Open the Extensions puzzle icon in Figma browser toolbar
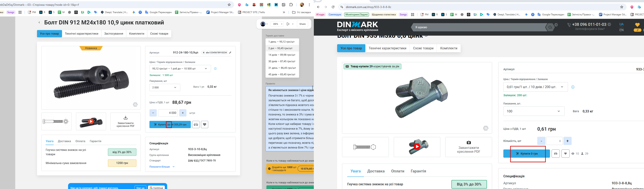Screen dimensions: 644x189 pyautogui.click(x=291, y=5)
